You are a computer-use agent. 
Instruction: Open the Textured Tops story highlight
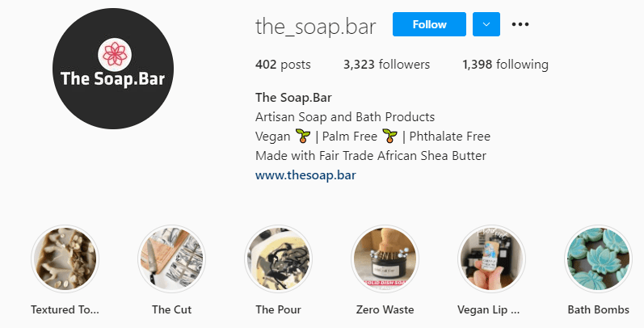click(65, 259)
